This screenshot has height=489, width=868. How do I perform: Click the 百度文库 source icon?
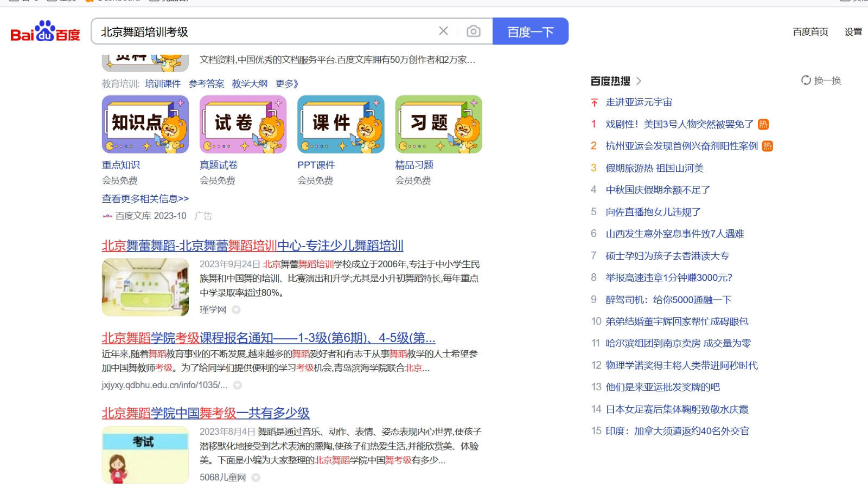[x=107, y=216]
